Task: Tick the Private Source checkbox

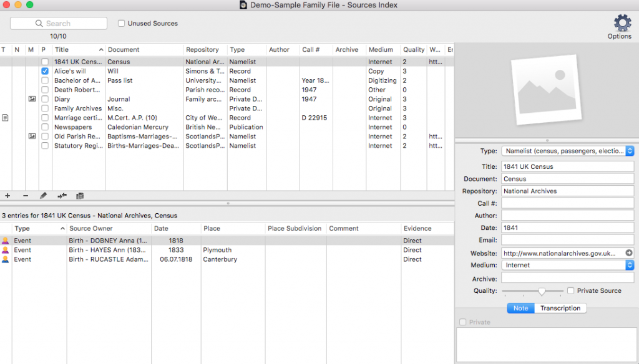Action: pos(570,290)
